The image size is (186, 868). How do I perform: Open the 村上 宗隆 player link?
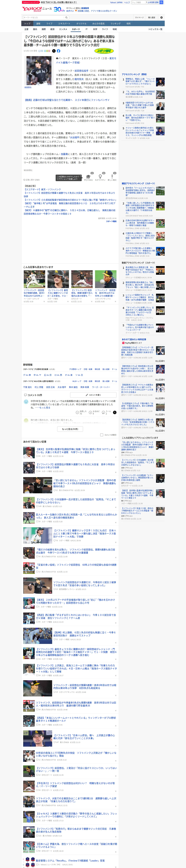click(39, 387)
